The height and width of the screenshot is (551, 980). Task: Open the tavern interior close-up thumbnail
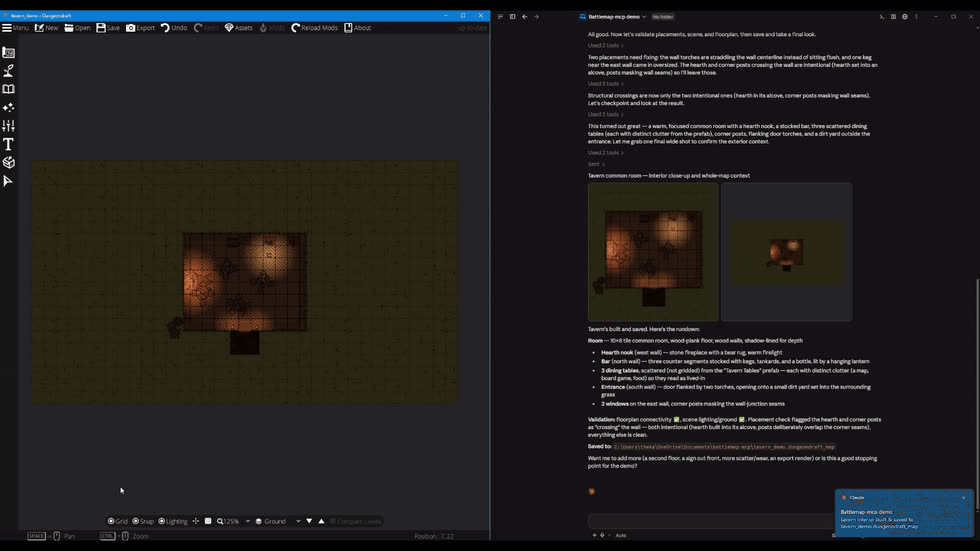pos(652,252)
